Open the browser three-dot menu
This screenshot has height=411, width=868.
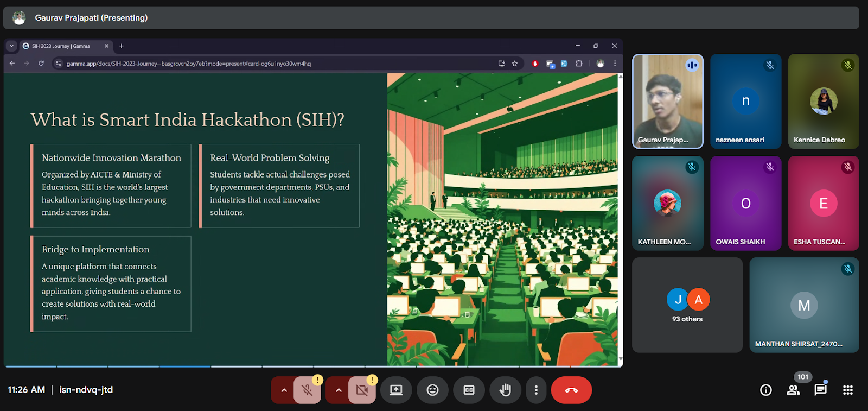pyautogui.click(x=615, y=64)
